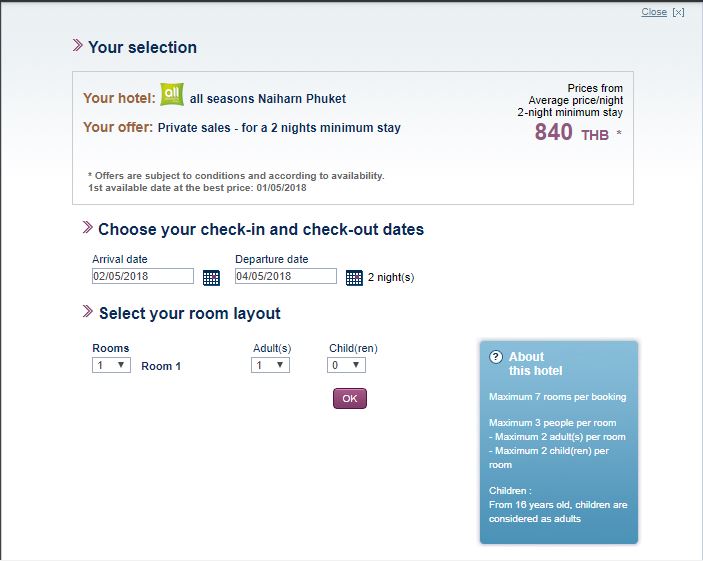Click the 840 THB price text
This screenshot has width=703, height=561.
tap(572, 133)
